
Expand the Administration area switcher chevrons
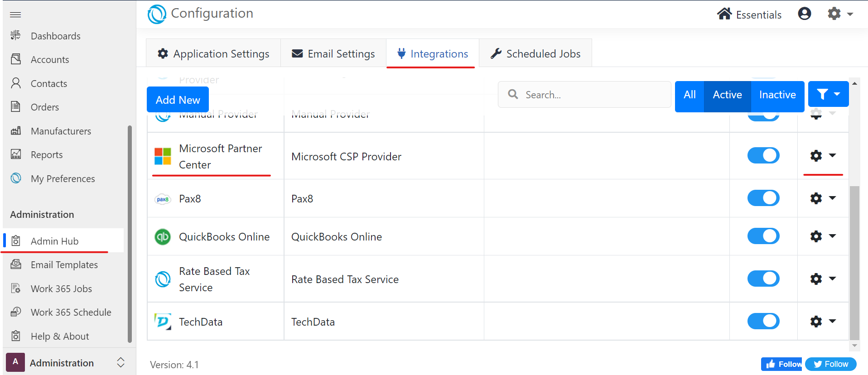click(x=121, y=362)
